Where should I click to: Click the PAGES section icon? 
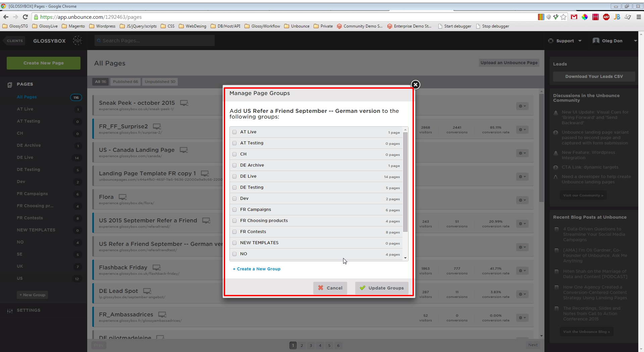[10, 85]
